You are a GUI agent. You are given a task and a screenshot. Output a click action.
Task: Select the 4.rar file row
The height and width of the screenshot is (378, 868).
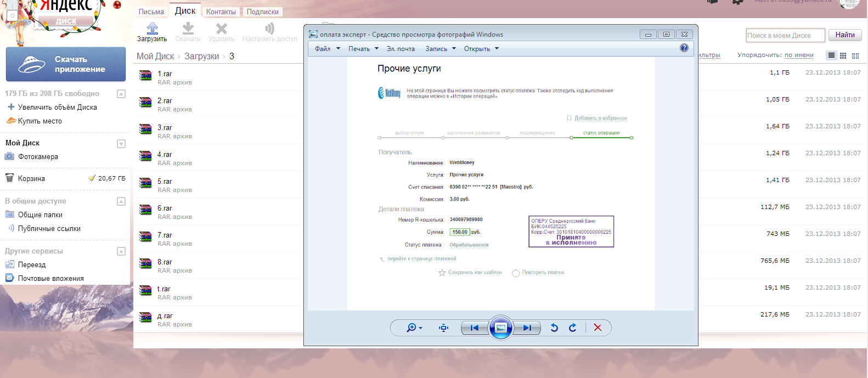pyautogui.click(x=218, y=158)
